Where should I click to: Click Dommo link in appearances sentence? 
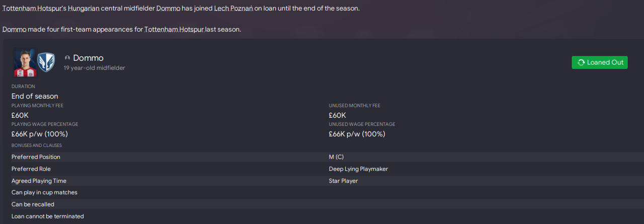[x=14, y=30]
